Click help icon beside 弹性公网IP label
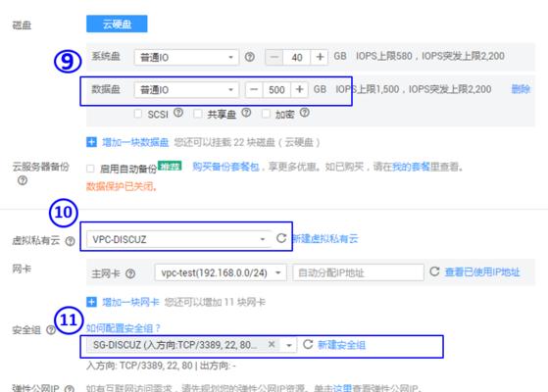 coord(70,388)
